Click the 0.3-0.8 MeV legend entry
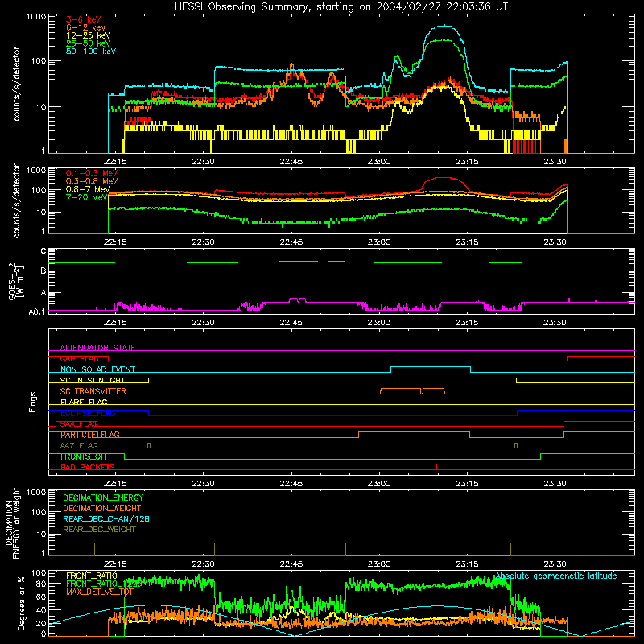The width and height of the screenshot is (644, 644). coord(92,182)
